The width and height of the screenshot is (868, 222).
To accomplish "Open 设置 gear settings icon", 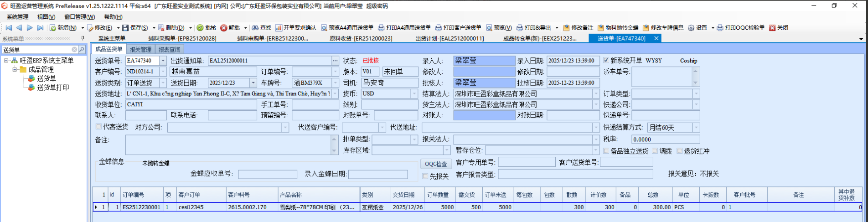I will [x=691, y=28].
